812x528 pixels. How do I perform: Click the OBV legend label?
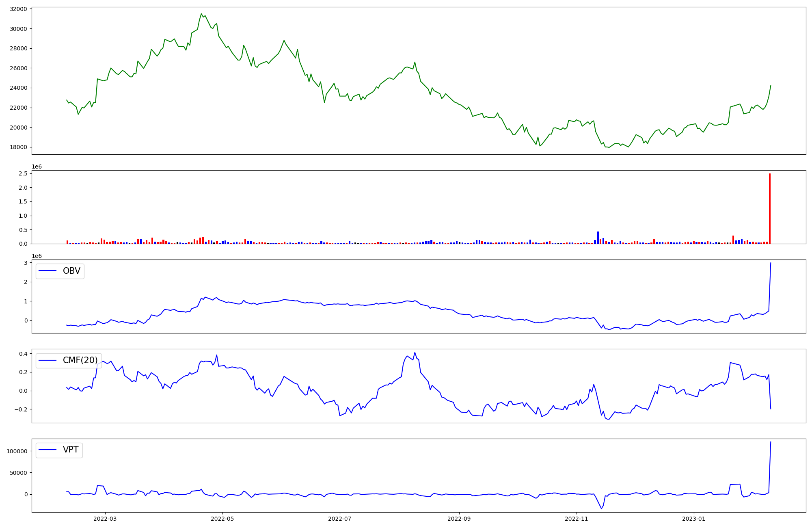[x=71, y=271]
